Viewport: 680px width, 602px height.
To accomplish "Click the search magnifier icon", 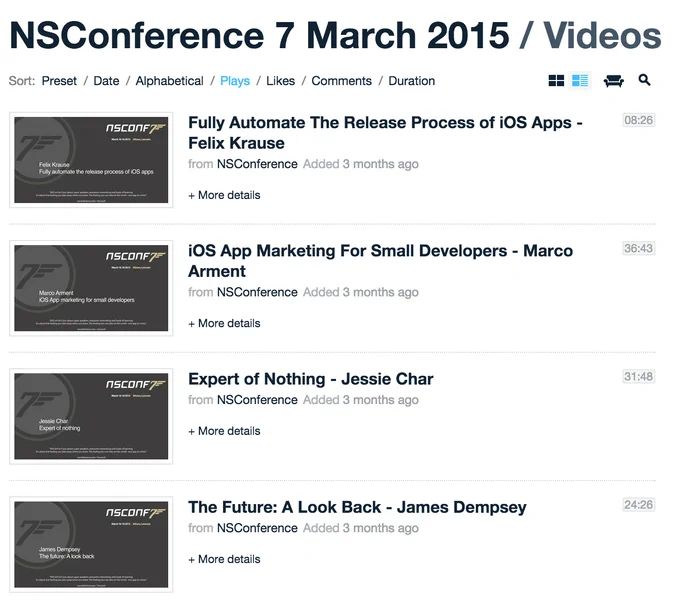I will tap(644, 80).
